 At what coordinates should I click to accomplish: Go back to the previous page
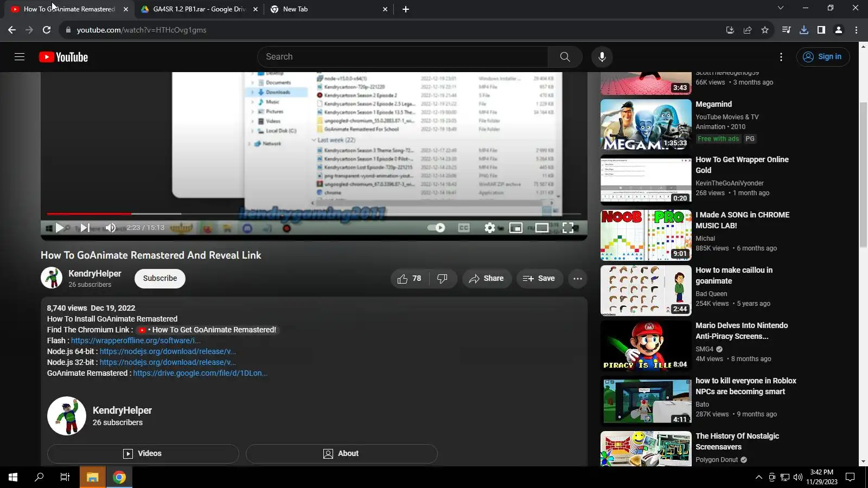[x=12, y=30]
